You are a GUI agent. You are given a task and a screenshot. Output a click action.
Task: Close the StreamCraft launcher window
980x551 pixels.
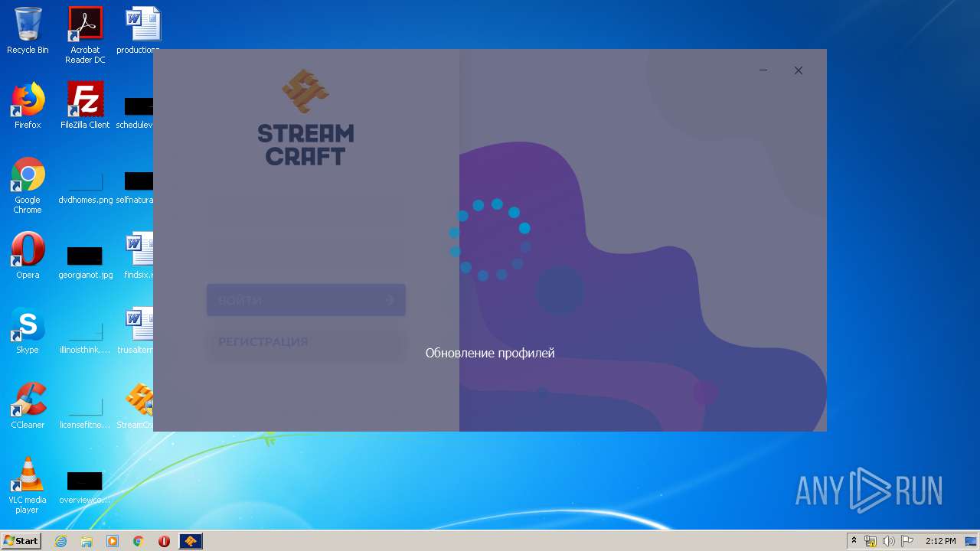(799, 70)
